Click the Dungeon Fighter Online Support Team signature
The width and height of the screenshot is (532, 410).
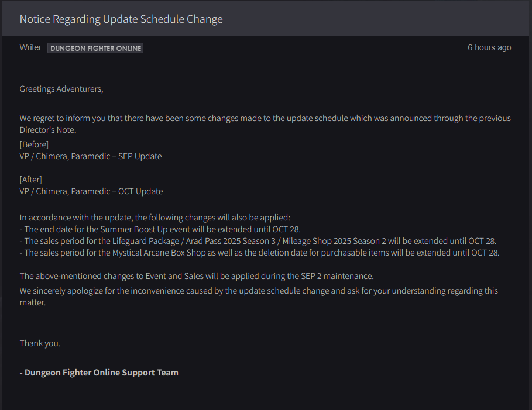[99, 373]
